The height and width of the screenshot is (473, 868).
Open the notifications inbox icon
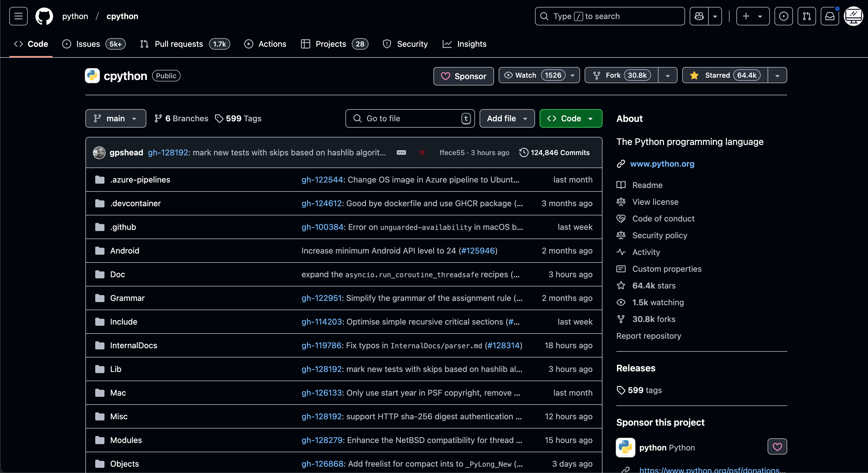pyautogui.click(x=830, y=16)
